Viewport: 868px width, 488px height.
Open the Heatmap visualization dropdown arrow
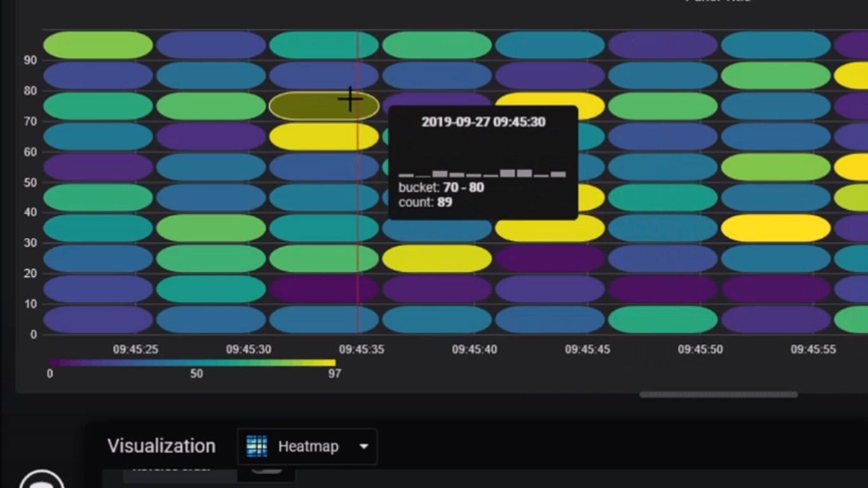click(x=363, y=447)
